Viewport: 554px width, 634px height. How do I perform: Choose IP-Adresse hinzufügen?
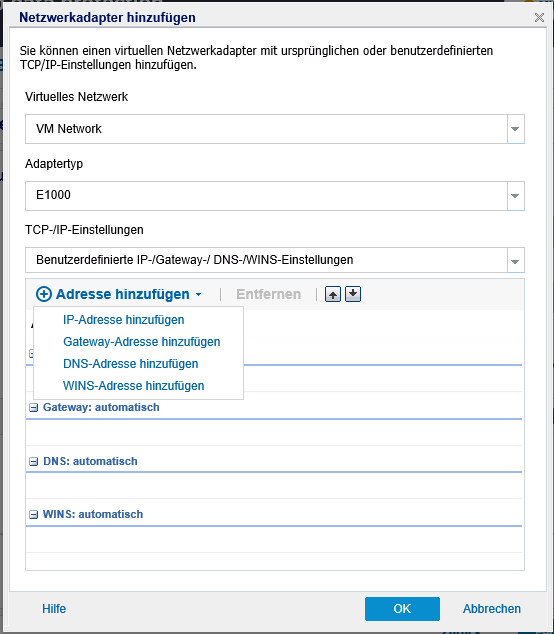point(124,320)
